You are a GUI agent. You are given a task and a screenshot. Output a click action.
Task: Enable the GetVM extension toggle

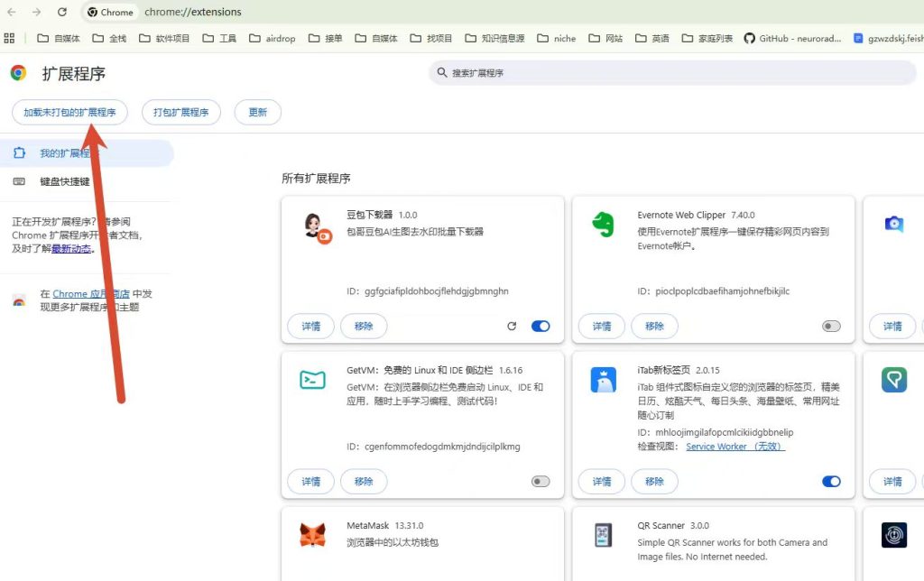[x=541, y=482]
